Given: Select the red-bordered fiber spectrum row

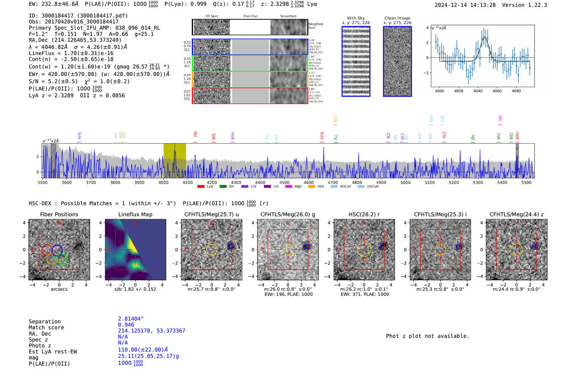Looking at the screenshot, I should 250,95.
